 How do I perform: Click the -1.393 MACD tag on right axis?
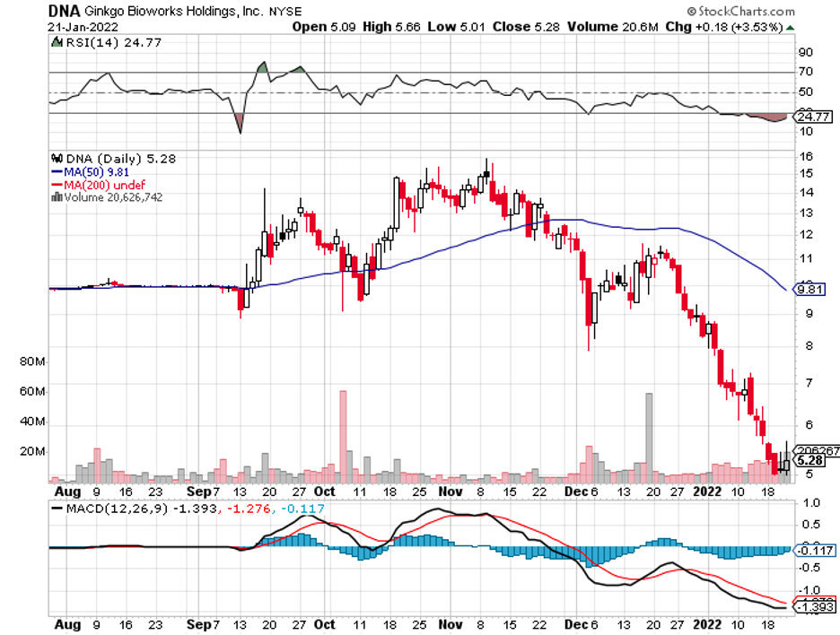click(x=814, y=606)
